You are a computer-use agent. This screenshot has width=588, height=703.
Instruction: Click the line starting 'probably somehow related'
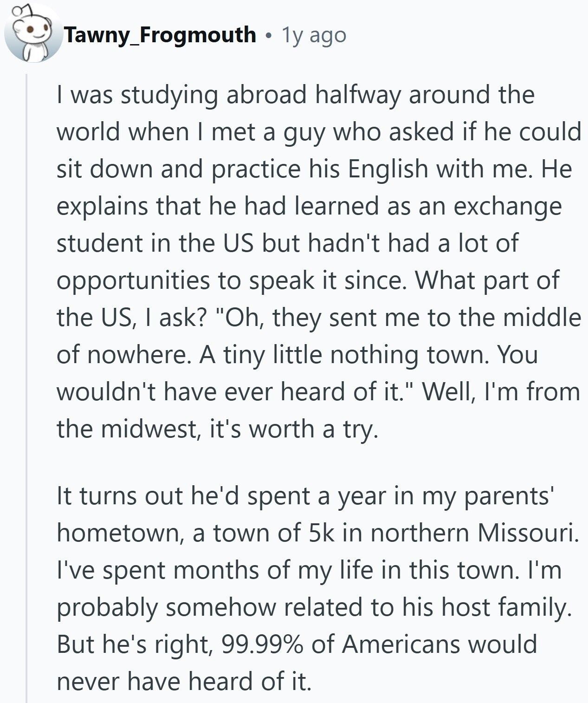click(314, 608)
